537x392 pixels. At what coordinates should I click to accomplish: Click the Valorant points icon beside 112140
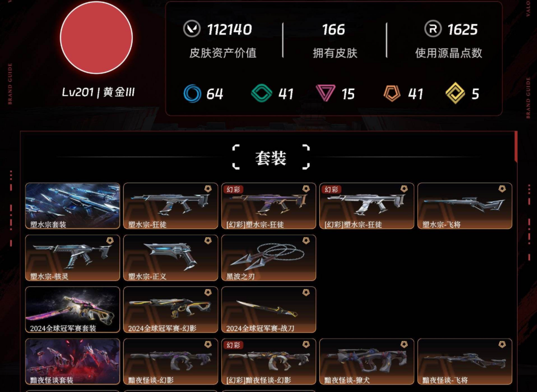pos(192,29)
